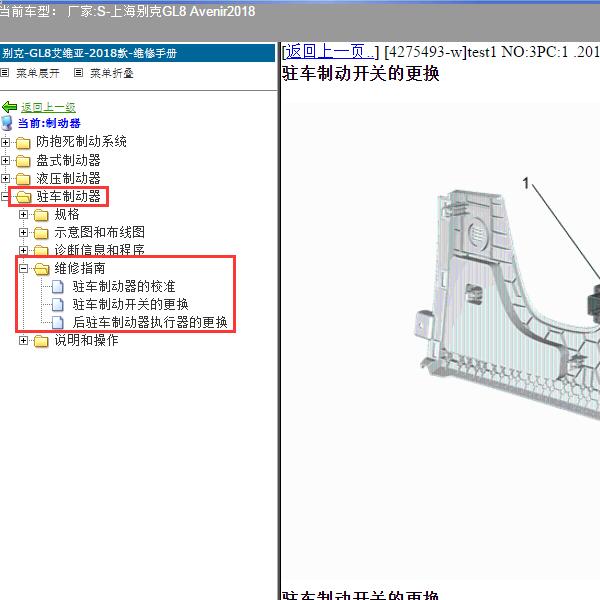
Task: Click the 驻车制动开关的更换 document icon
Action: pyautogui.click(x=58, y=304)
